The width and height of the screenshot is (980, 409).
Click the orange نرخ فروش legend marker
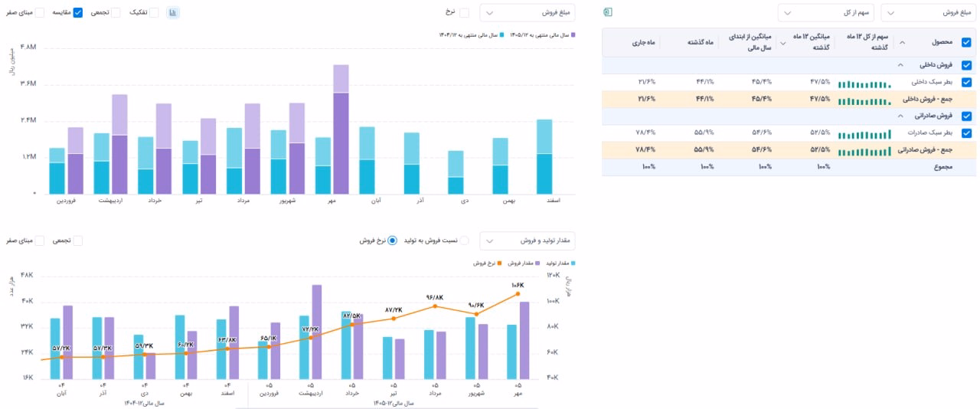click(x=499, y=263)
